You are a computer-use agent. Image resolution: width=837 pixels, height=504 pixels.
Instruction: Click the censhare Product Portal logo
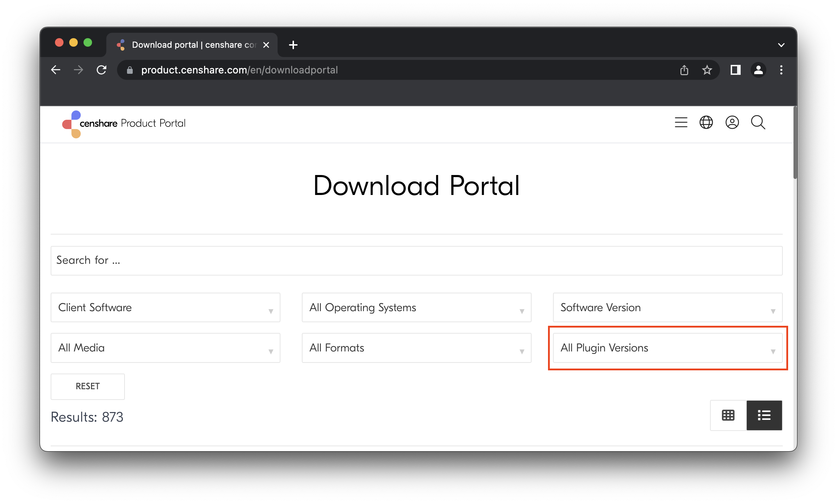[x=124, y=123]
